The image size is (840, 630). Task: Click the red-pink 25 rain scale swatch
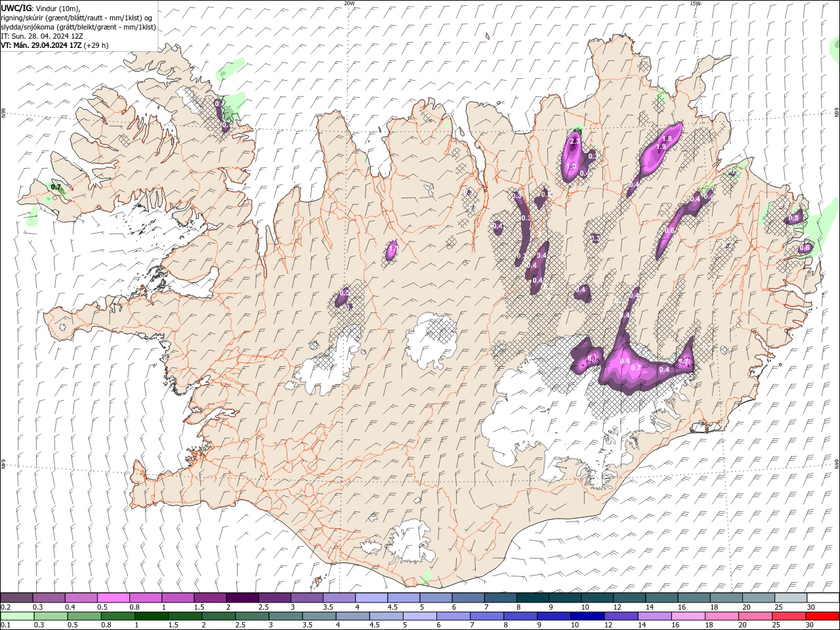point(789,616)
